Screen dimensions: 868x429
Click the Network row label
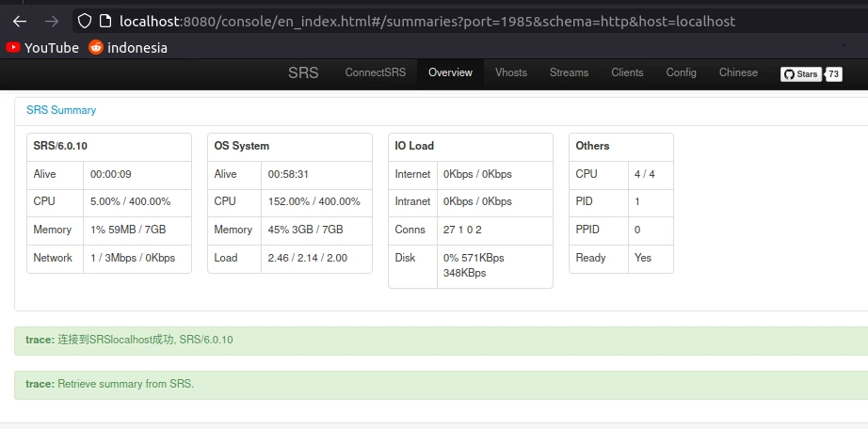pyautogui.click(x=53, y=258)
